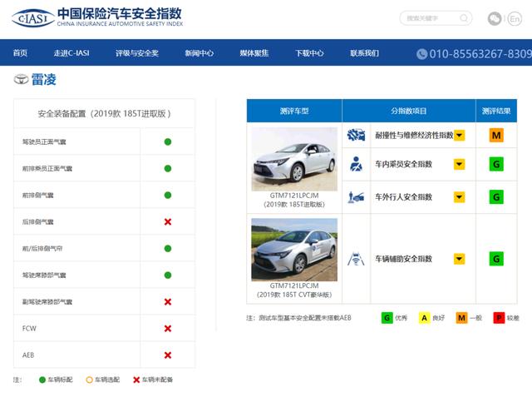This screenshot has width=532, height=397.
Task: Click the yellow A 良好 legend swatch
Action: (424, 318)
